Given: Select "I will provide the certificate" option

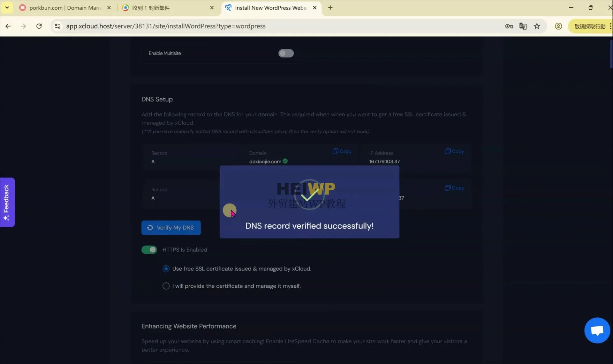Looking at the screenshot, I should point(166,286).
